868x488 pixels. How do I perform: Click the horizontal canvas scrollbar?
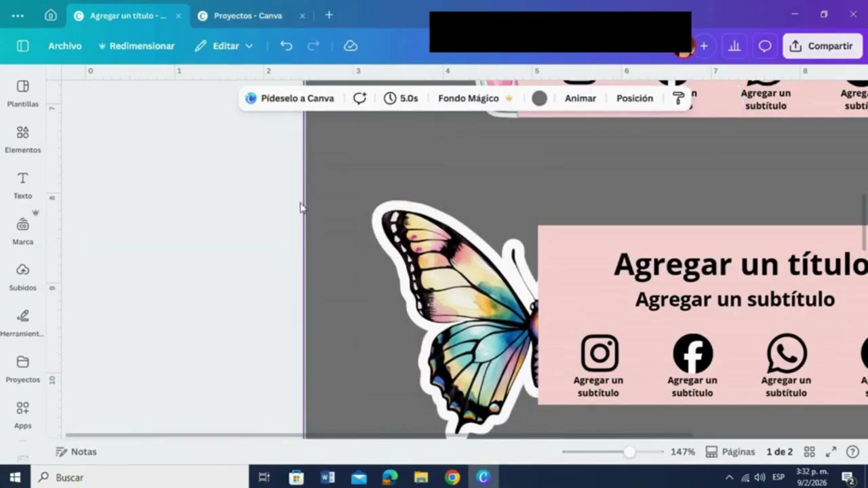tap(378, 435)
